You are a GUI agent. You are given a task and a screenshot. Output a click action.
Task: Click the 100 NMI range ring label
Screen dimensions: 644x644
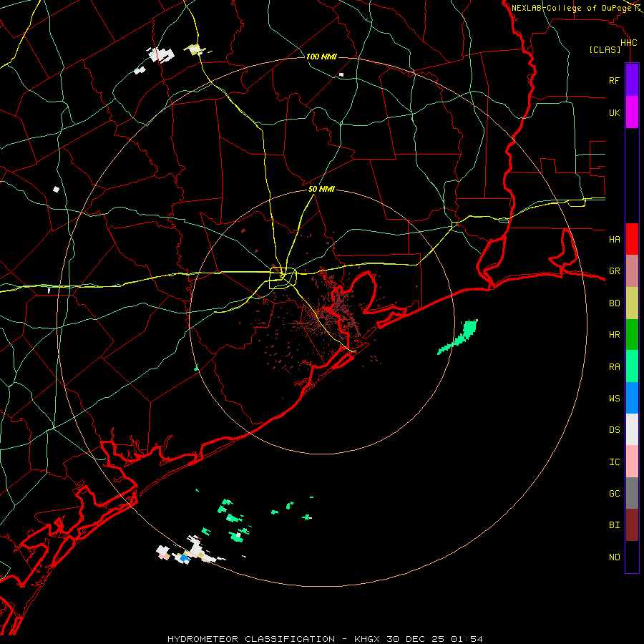[321, 57]
